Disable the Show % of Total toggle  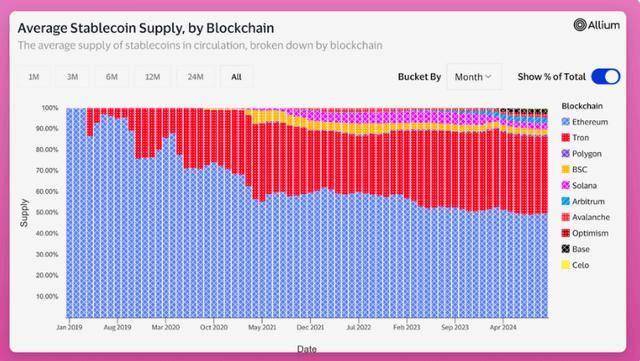click(x=606, y=76)
